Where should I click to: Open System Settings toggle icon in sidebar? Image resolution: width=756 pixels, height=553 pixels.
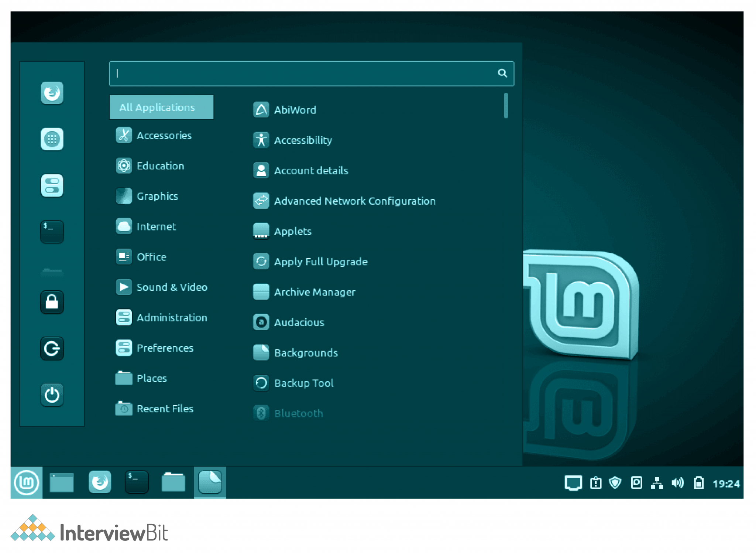[x=52, y=185]
